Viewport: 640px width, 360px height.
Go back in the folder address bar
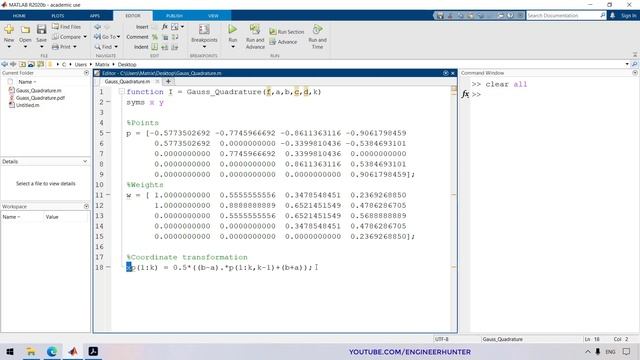pyautogui.click(x=4, y=64)
